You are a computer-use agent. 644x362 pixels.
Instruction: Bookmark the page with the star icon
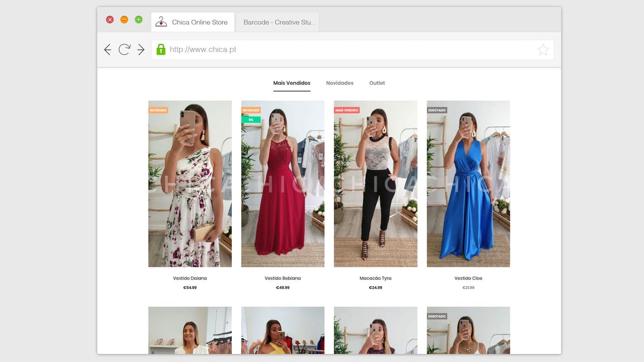[543, 50]
